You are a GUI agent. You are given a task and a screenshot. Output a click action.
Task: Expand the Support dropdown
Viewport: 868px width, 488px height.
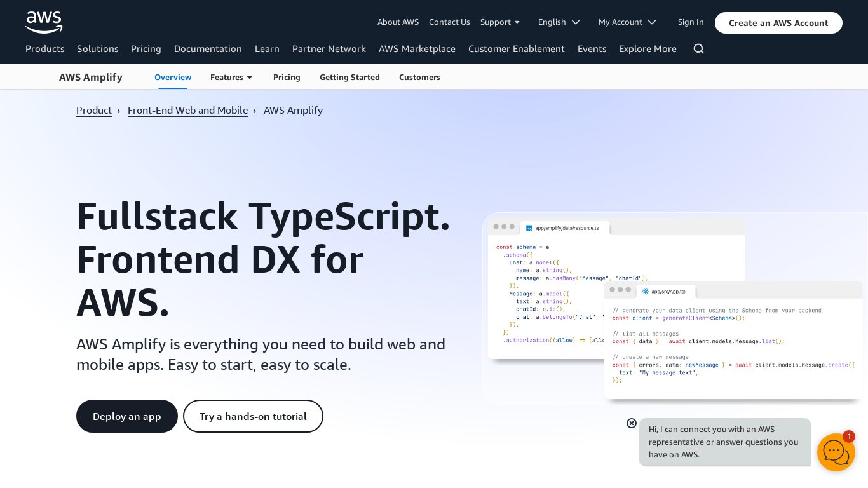click(x=500, y=22)
